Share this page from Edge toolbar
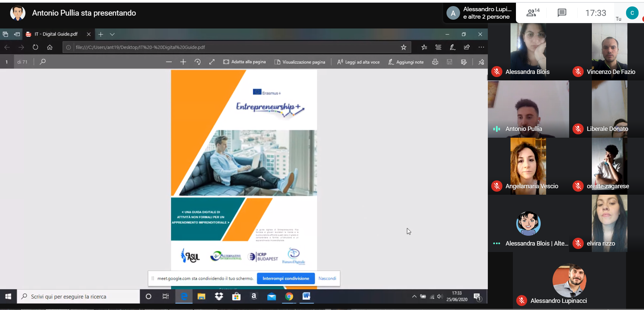Viewport: 644px width, 310px height. [467, 47]
